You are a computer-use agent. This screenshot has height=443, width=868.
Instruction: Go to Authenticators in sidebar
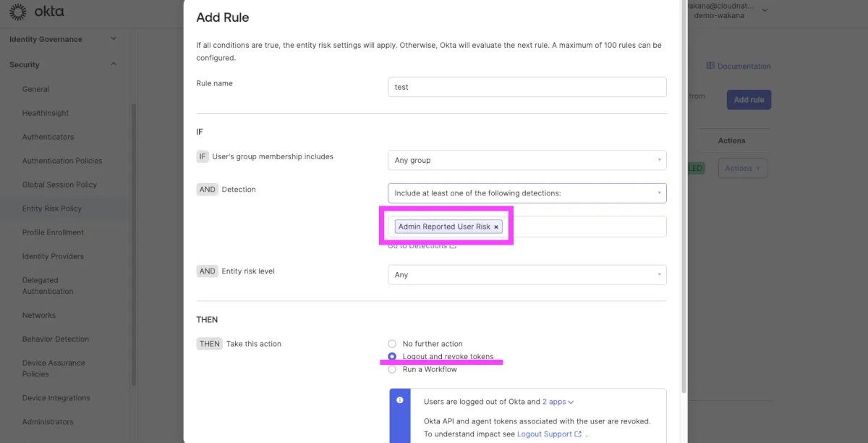pyautogui.click(x=48, y=137)
